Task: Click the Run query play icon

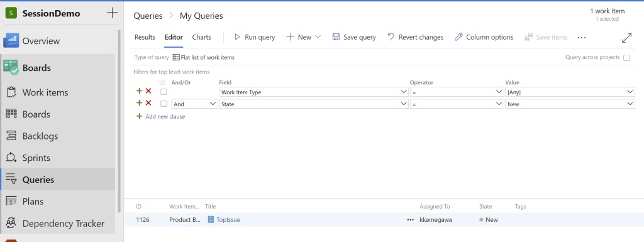Action: 237,37
